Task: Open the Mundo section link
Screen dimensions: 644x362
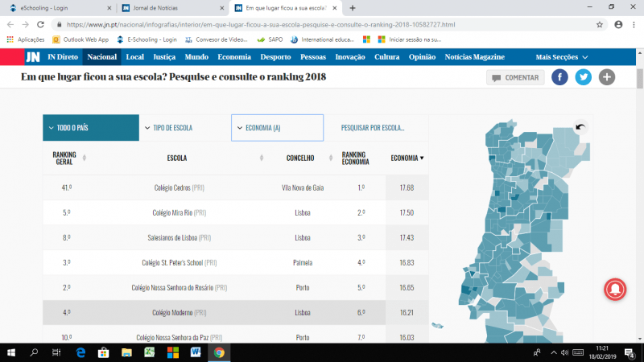Action: (196, 57)
